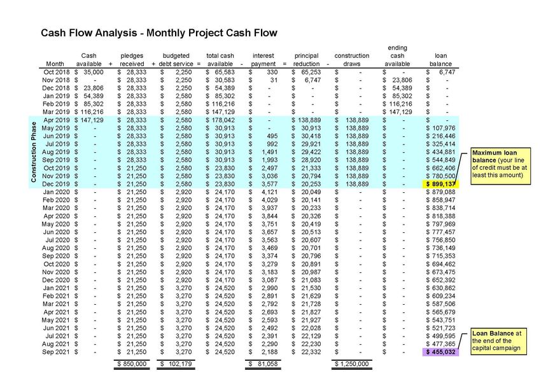Click the 'Oct 2018' month row label
Image resolution: width=541 pixels, height=392 pixels.
tap(57, 72)
